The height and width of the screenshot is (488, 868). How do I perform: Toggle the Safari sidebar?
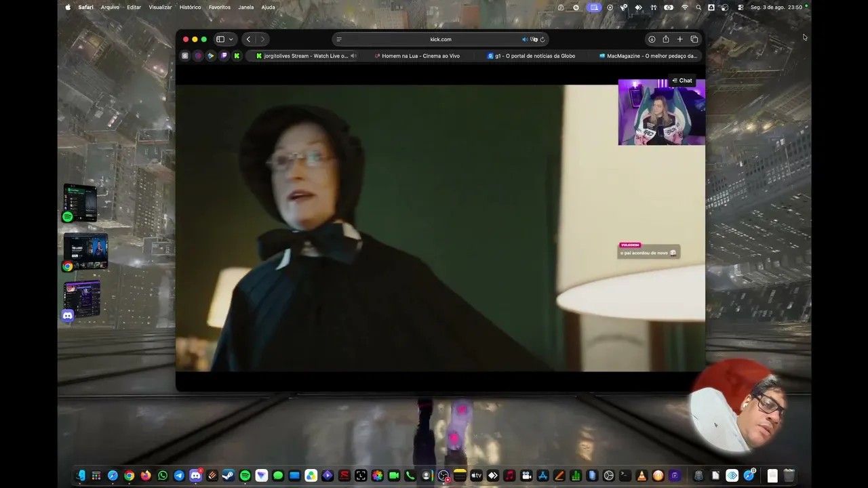pos(220,39)
